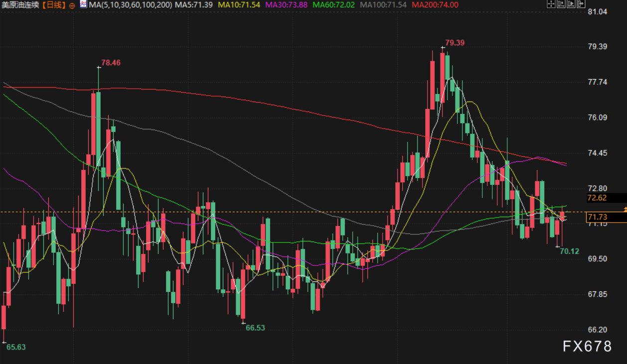
Task: Click the orange circle icon beside 日线
Action: click(x=72, y=5)
